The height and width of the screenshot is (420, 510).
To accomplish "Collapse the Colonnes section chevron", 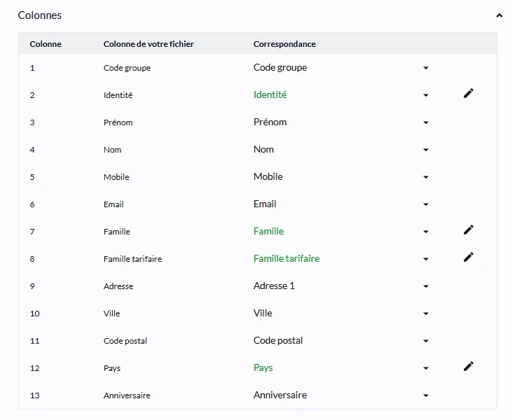I will pos(499,15).
